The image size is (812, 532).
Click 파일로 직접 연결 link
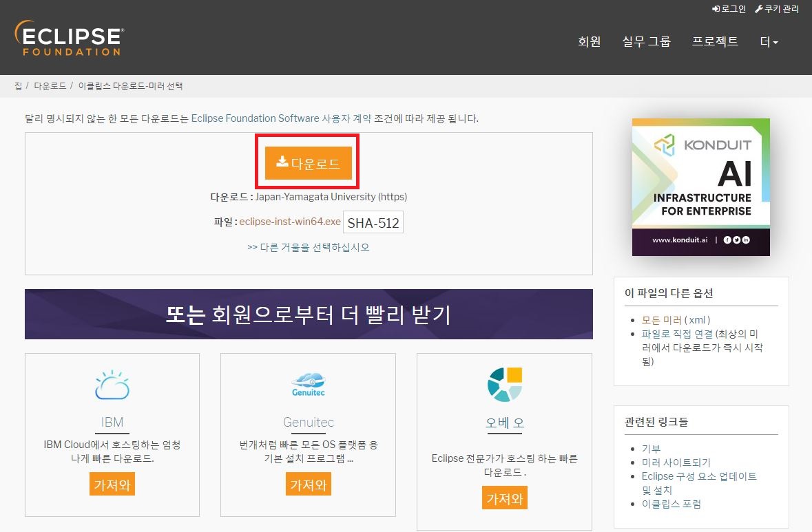pyautogui.click(x=677, y=334)
